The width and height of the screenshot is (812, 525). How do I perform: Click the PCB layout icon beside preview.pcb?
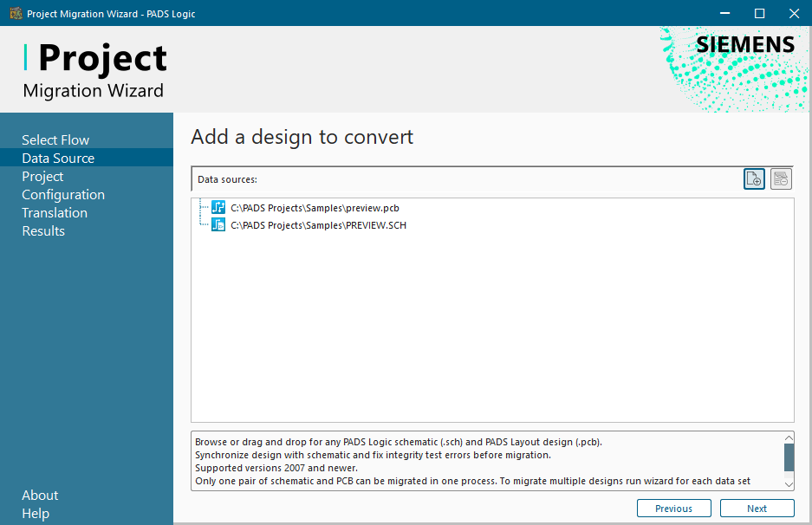click(x=218, y=208)
